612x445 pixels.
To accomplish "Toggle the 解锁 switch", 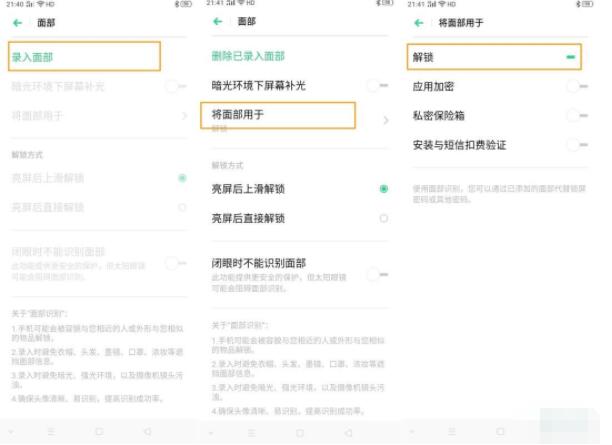I will 571,57.
